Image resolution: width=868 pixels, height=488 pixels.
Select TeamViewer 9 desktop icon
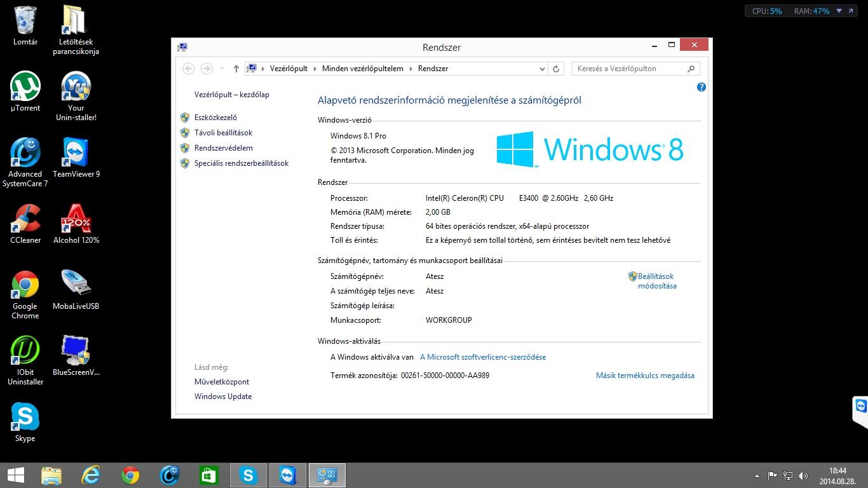76,158
